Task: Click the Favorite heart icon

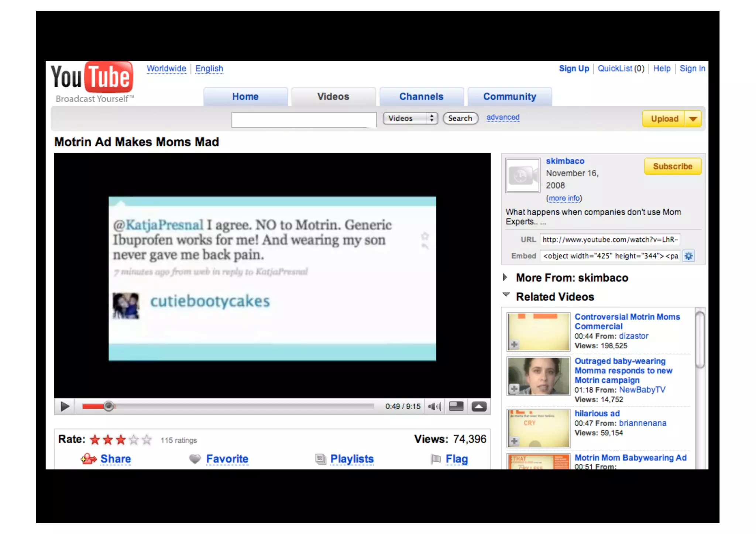Action: (x=195, y=459)
